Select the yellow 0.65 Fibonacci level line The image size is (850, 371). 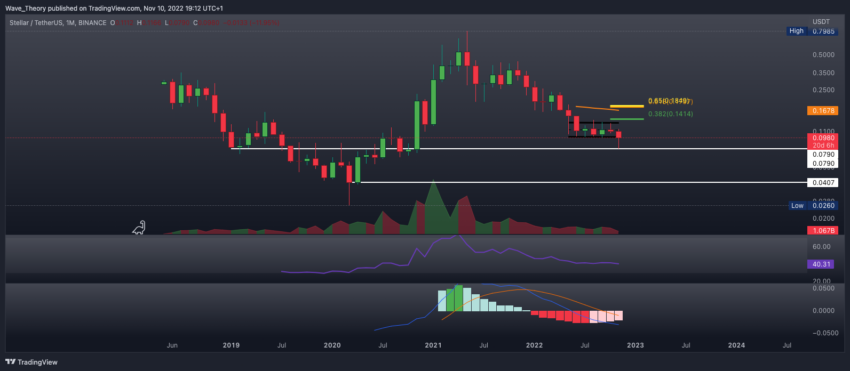(626, 106)
